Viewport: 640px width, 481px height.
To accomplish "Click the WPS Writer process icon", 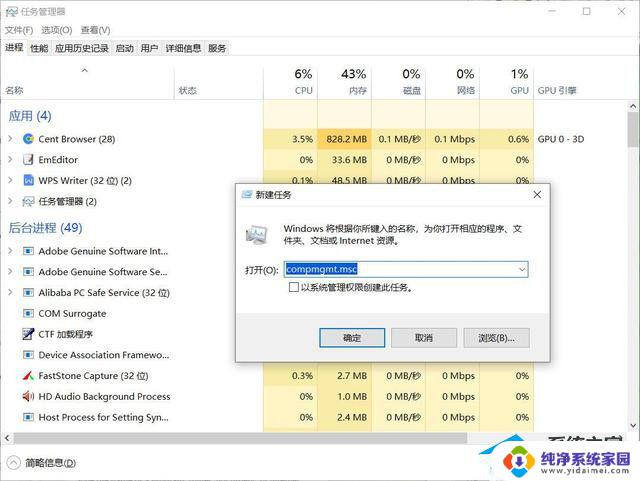I will point(28,181).
